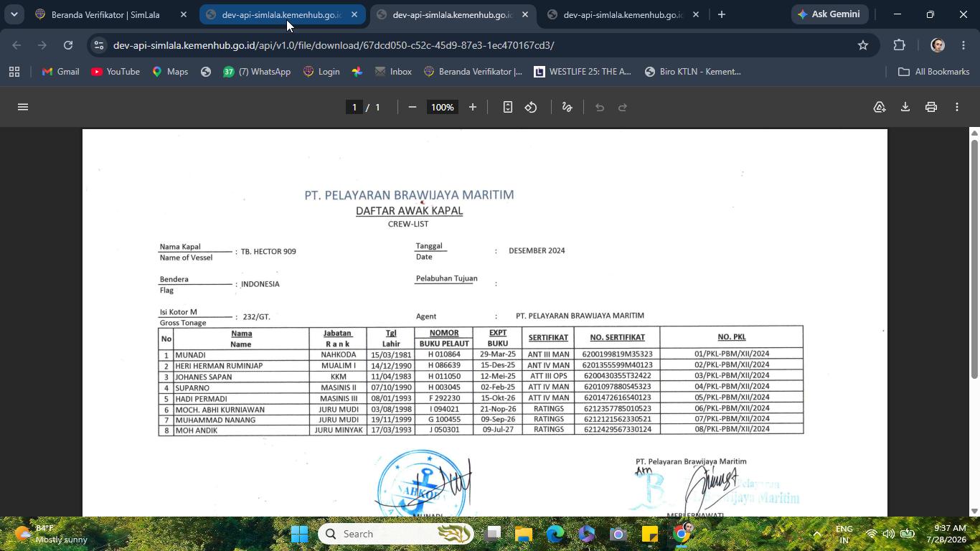Click the taskbar Search box

(396, 534)
